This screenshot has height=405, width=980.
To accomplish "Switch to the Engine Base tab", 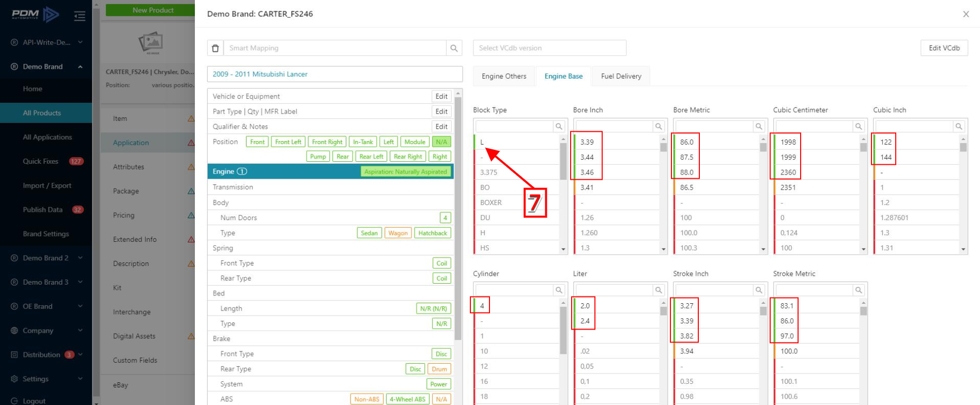I will (x=563, y=76).
